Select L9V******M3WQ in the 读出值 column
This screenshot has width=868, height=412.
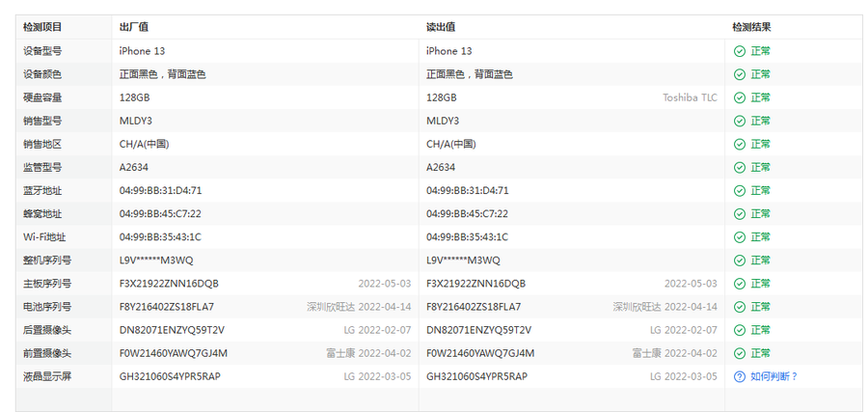[463, 261]
